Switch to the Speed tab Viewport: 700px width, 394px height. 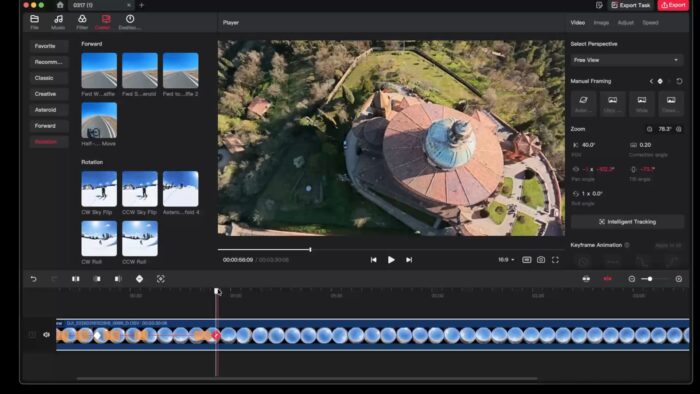(x=650, y=22)
